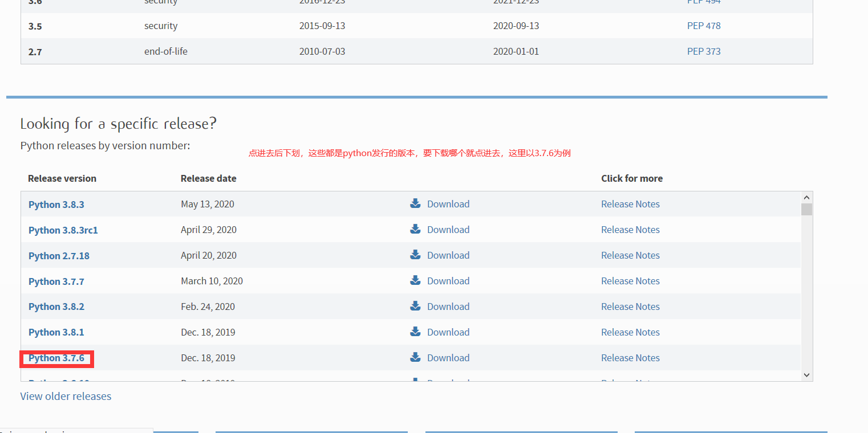868x433 pixels.
Task: Click Download text for Python 3.8.2
Action: pyautogui.click(x=448, y=307)
